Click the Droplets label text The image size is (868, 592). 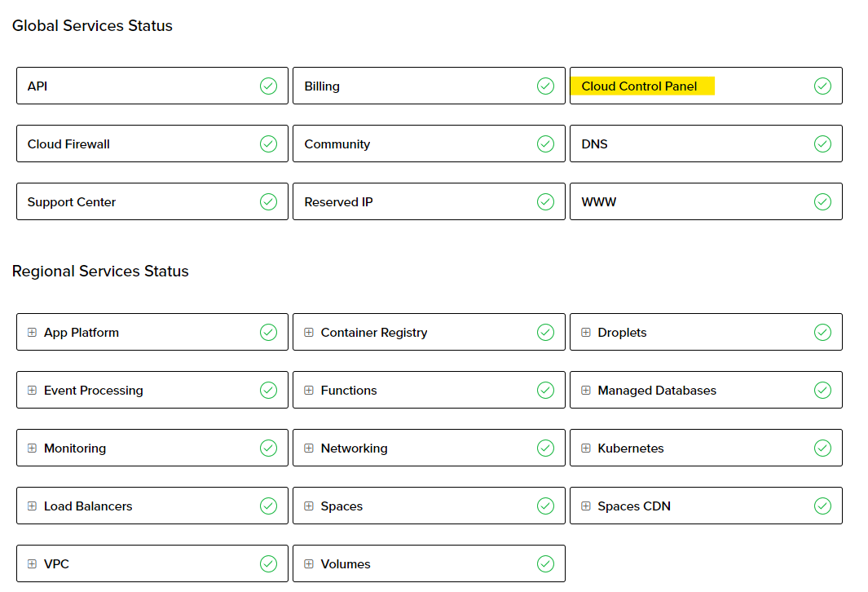click(622, 333)
